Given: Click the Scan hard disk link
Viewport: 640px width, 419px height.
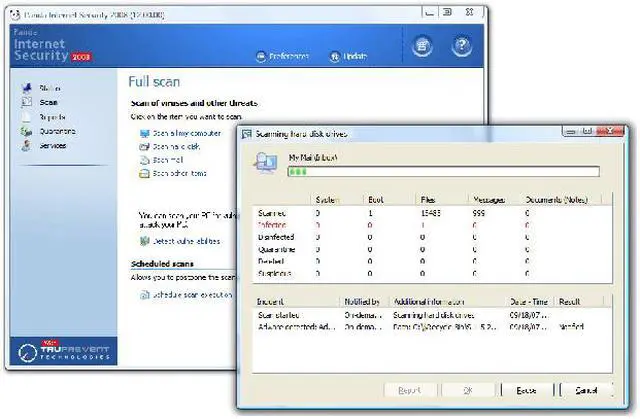Looking at the screenshot, I should [174, 146].
